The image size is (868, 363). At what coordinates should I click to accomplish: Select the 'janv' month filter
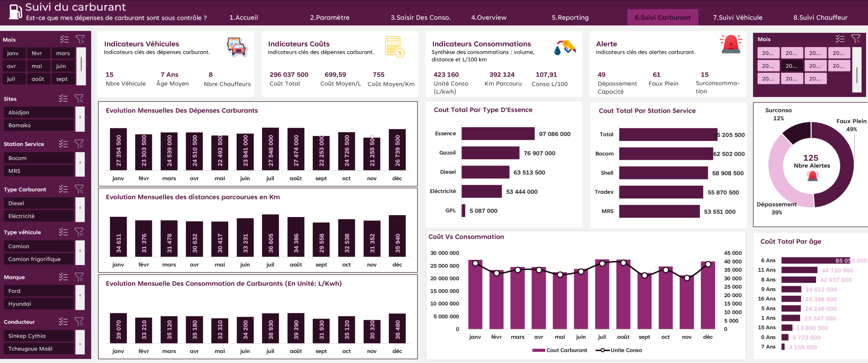14,53
